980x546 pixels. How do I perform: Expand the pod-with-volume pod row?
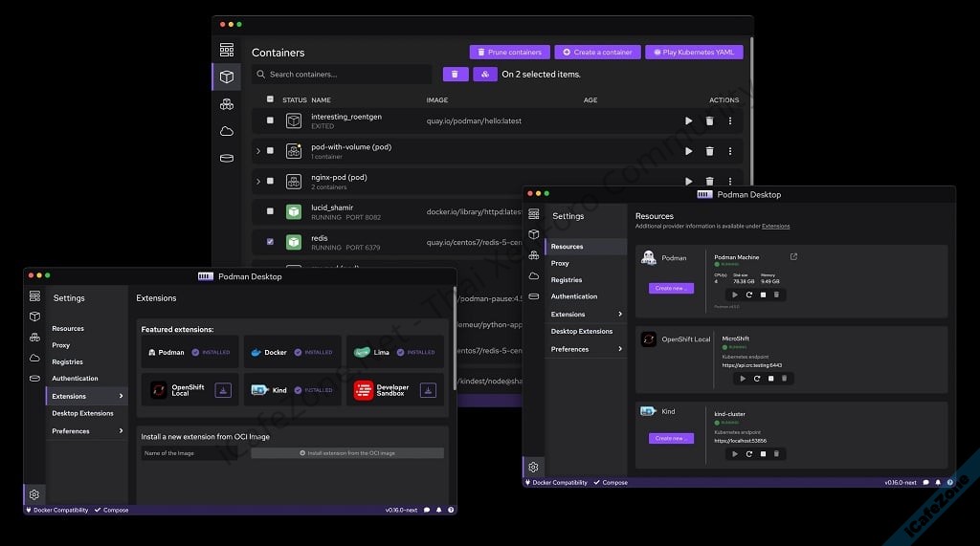[x=257, y=151]
